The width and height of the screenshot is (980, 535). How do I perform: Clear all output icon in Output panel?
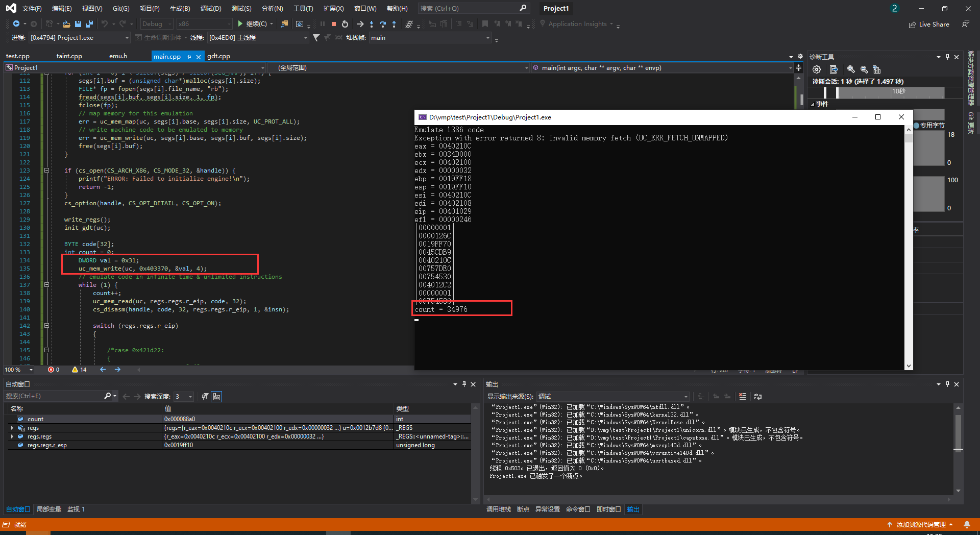click(x=742, y=397)
